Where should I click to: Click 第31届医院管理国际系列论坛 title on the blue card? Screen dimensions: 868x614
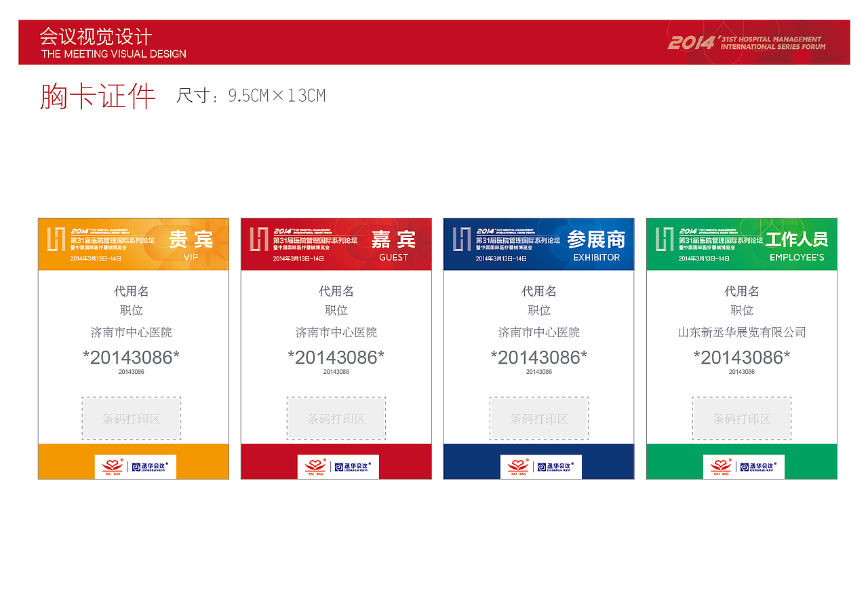point(518,240)
